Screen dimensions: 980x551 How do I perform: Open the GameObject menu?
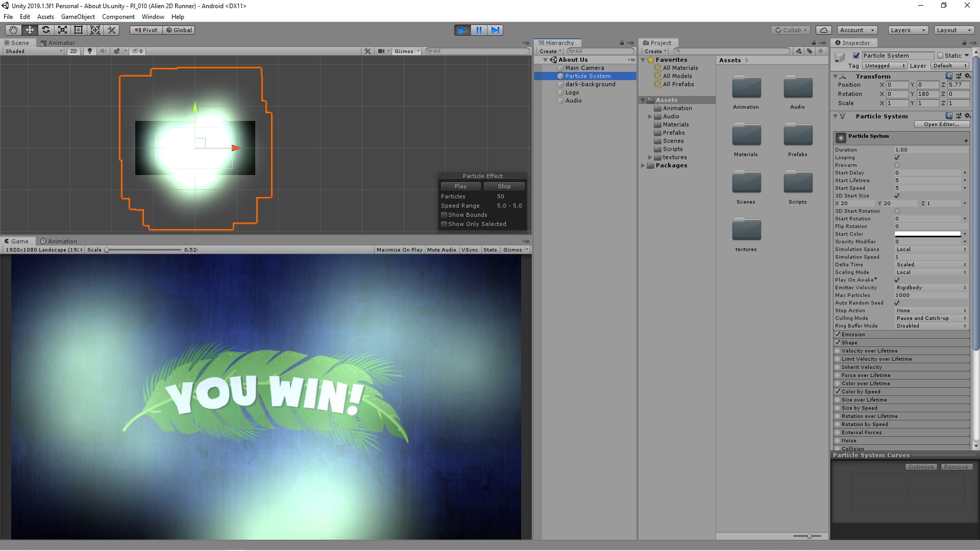click(x=78, y=17)
